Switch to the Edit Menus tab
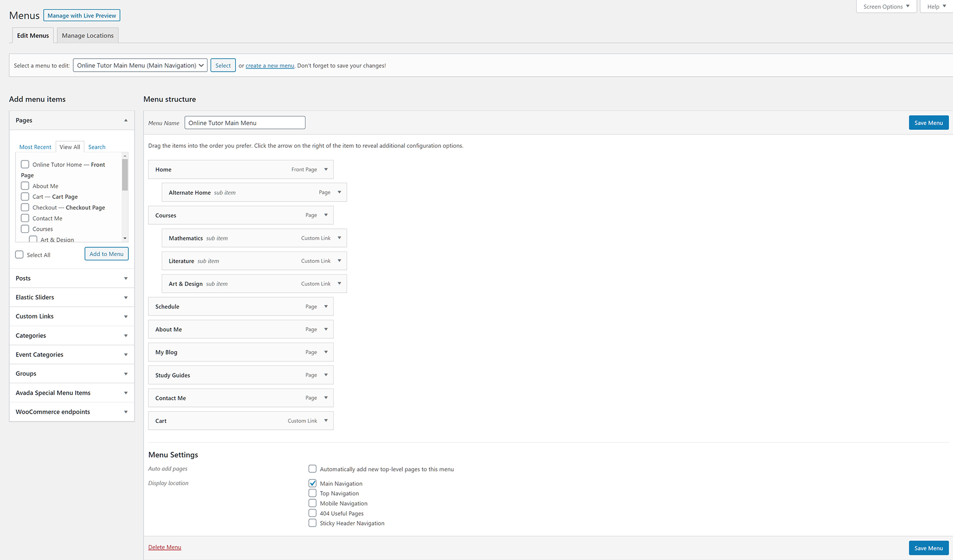953x560 pixels. [33, 36]
